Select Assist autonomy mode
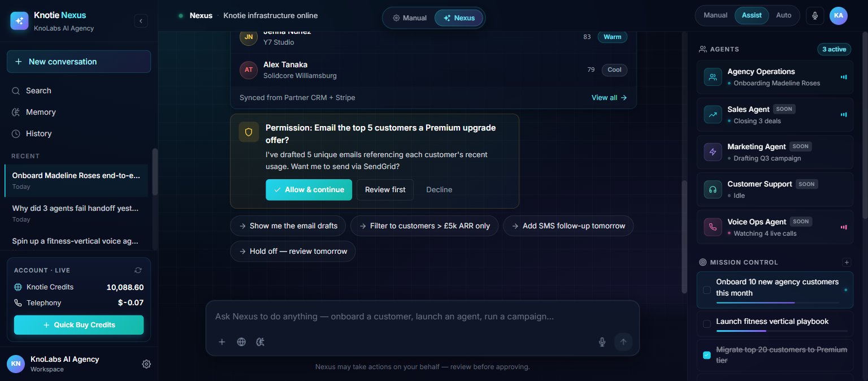Screen dimensions: 868x381 [752, 15]
